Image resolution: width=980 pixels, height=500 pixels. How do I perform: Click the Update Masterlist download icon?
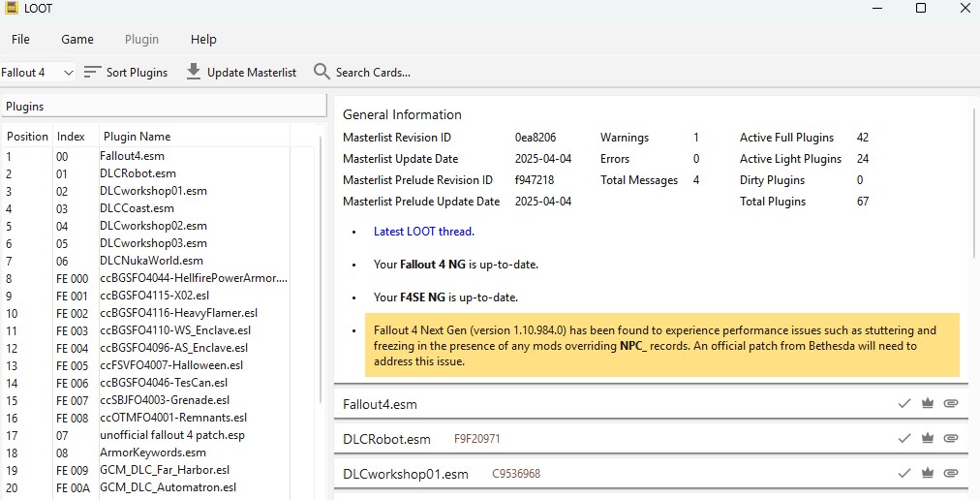pyautogui.click(x=194, y=72)
